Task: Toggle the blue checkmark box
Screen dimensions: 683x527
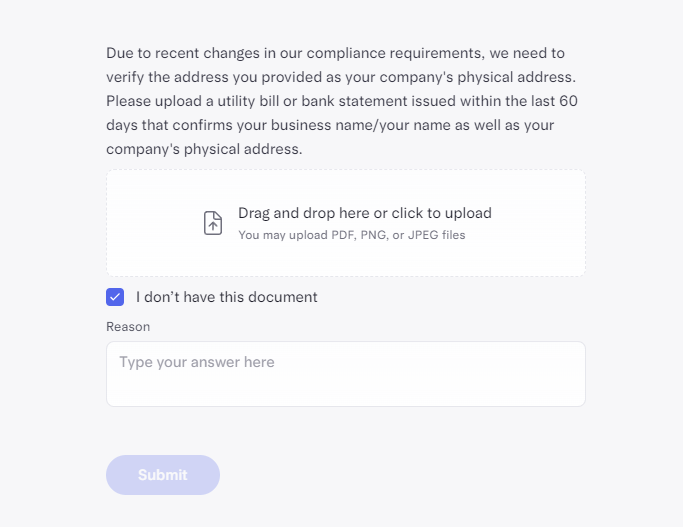Action: [x=115, y=297]
